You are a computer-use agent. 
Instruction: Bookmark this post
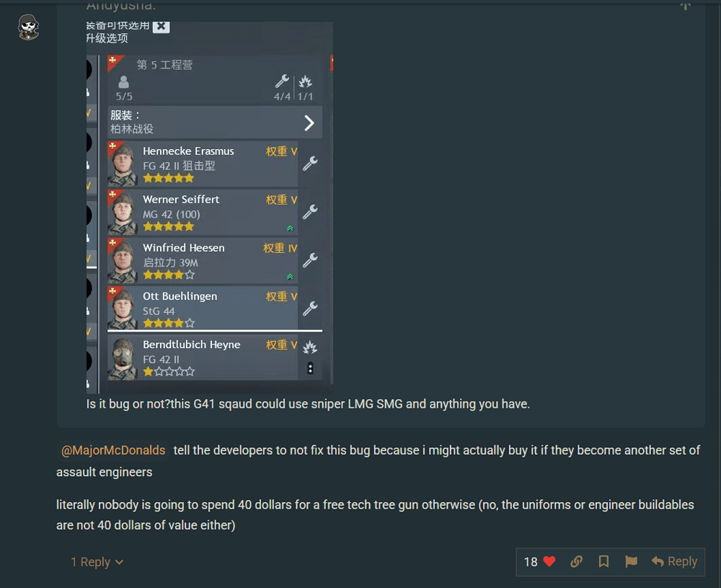(x=603, y=561)
